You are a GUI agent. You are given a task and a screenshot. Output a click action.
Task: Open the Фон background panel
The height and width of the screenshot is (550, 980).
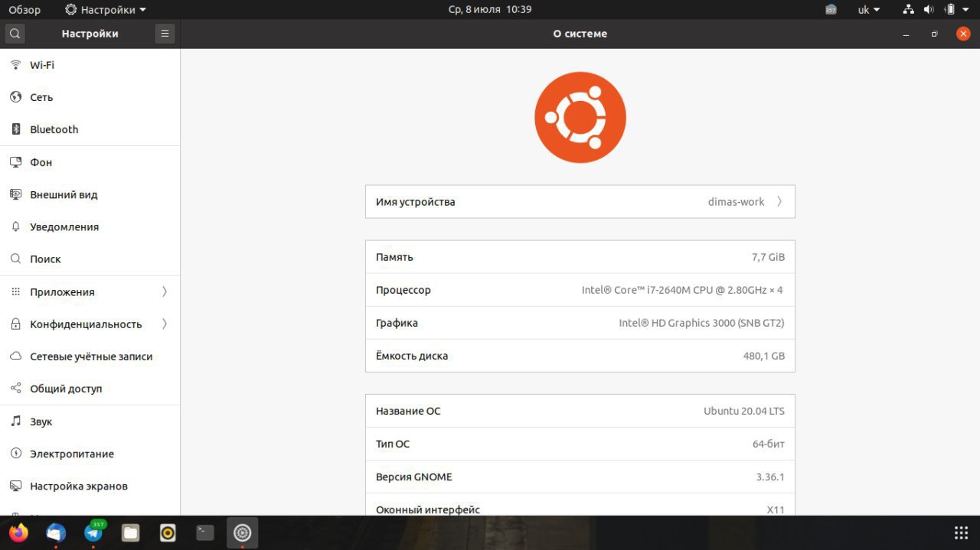click(x=90, y=162)
